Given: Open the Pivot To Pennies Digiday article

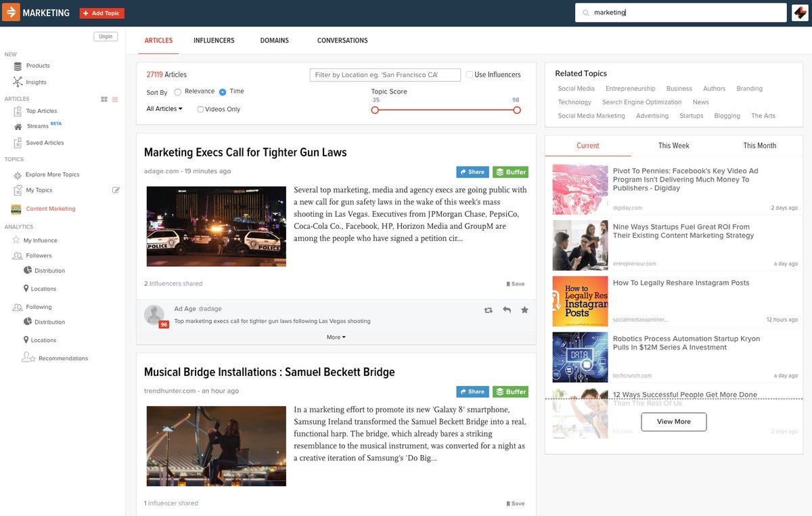Looking at the screenshot, I should click(685, 179).
